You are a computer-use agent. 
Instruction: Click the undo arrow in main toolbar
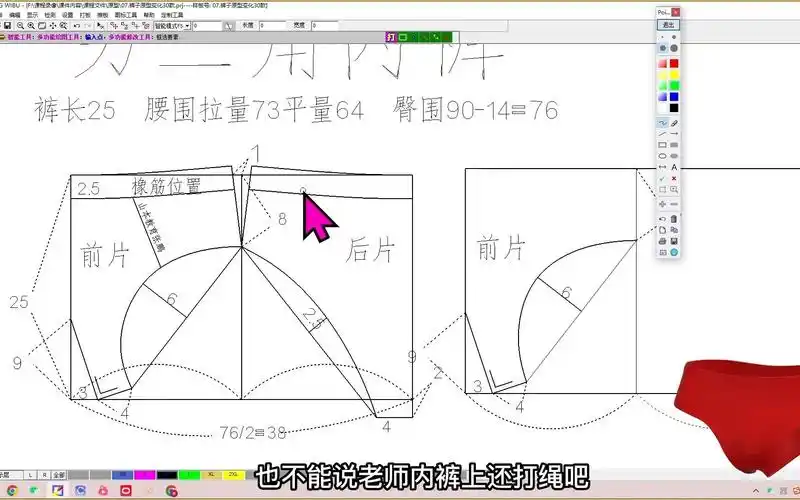(77, 25)
